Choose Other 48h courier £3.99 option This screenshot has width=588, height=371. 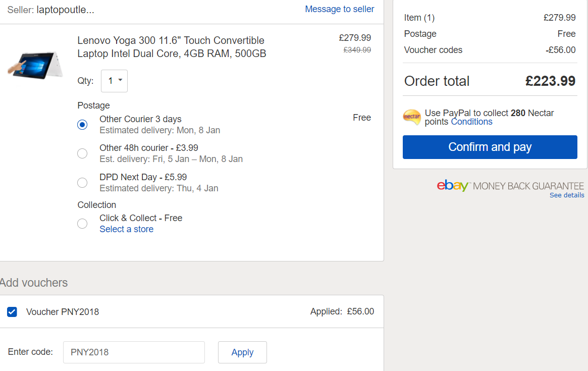82,153
